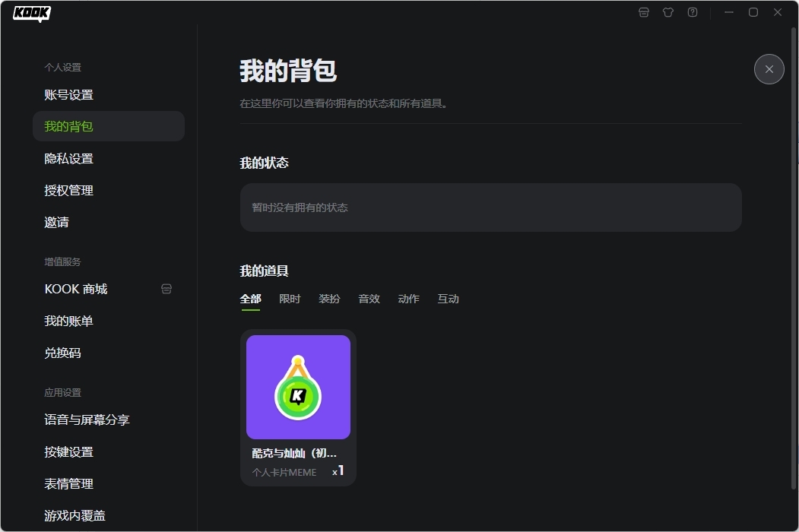799x532 pixels.
Task: Go to 授权管理 settings
Action: point(68,190)
